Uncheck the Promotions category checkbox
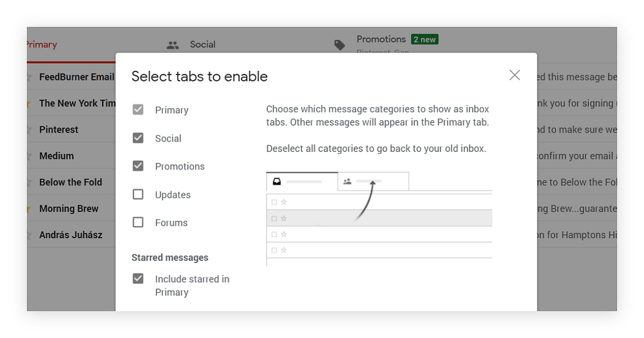The width and height of the screenshot is (644, 338). [x=138, y=166]
